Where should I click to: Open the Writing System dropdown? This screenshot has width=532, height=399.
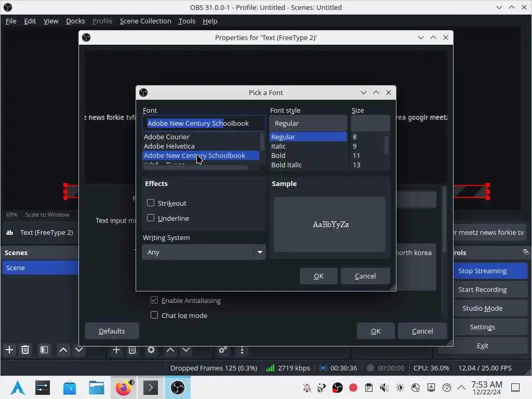(204, 252)
